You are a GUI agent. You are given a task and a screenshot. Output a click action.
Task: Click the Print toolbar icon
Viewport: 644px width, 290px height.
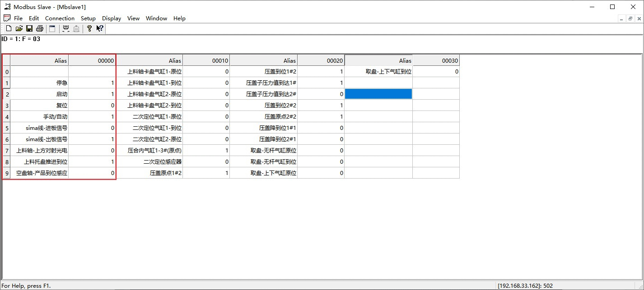pos(40,29)
